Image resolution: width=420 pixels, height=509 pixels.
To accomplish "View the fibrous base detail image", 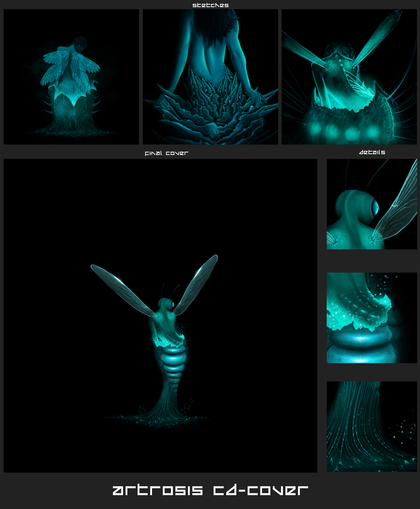I will [372, 427].
